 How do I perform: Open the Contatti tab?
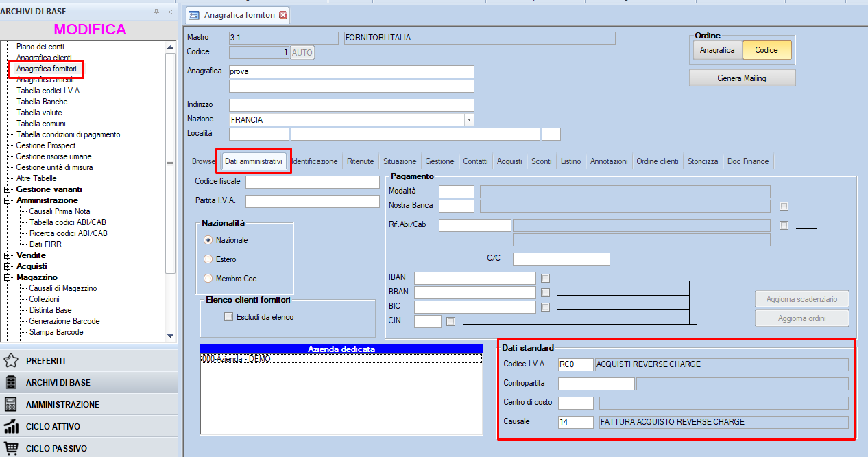[x=475, y=161]
